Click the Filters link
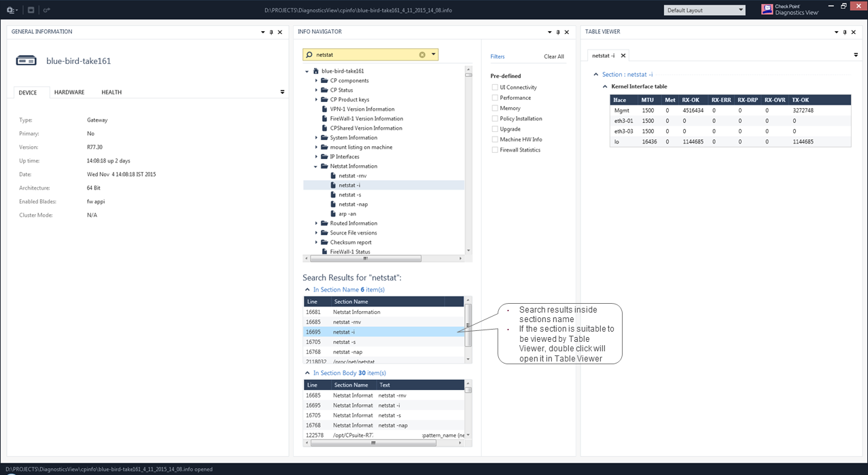The height and width of the screenshot is (475, 868). pyautogui.click(x=498, y=57)
